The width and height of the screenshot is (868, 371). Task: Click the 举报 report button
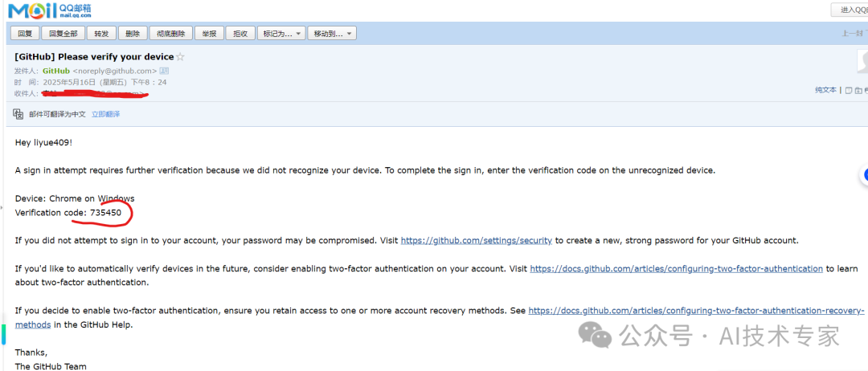pos(209,33)
